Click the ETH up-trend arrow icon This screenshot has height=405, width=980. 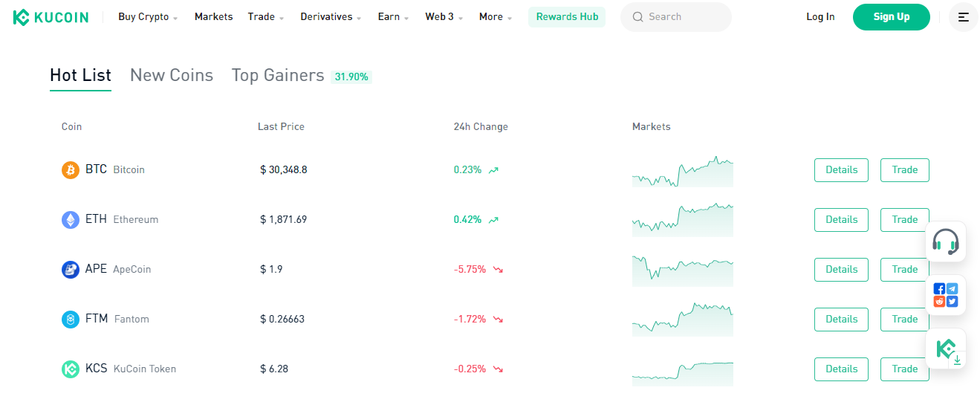pos(494,220)
